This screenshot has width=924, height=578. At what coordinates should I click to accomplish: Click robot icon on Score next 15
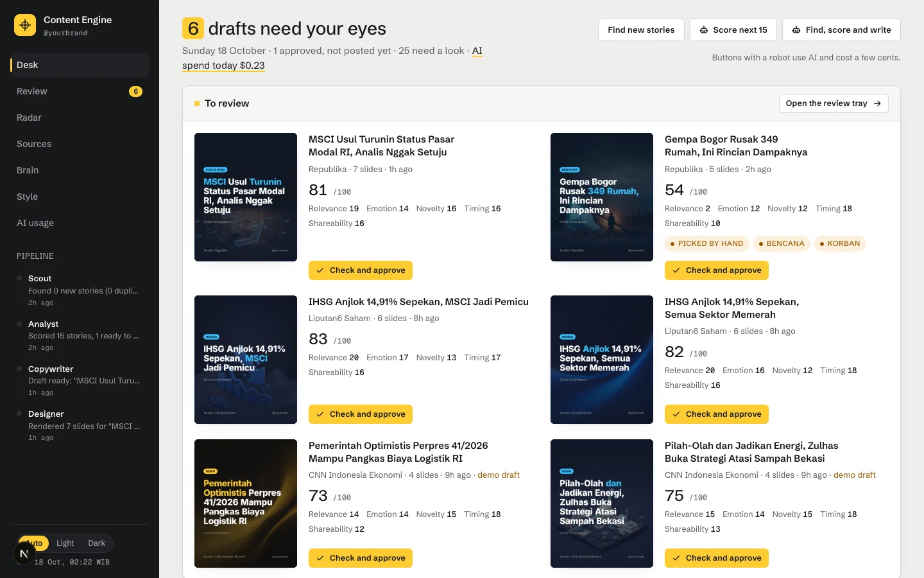point(704,30)
